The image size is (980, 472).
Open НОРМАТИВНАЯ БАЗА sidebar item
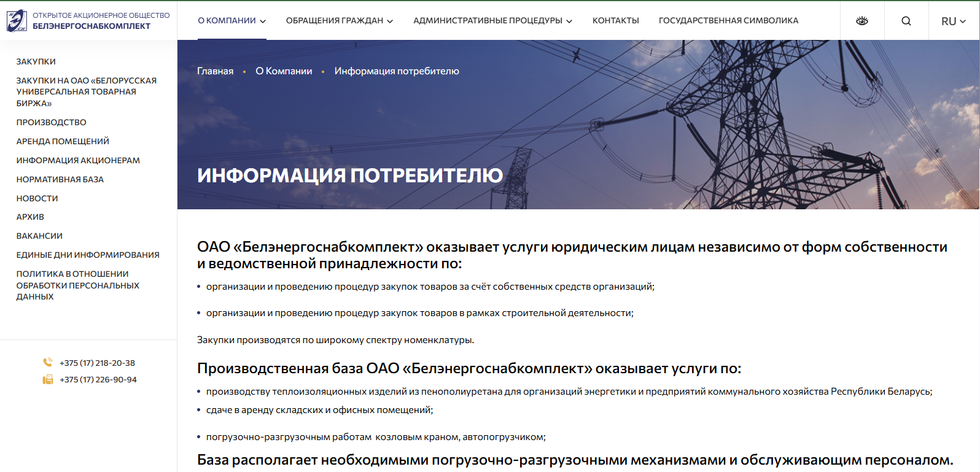[60, 179]
